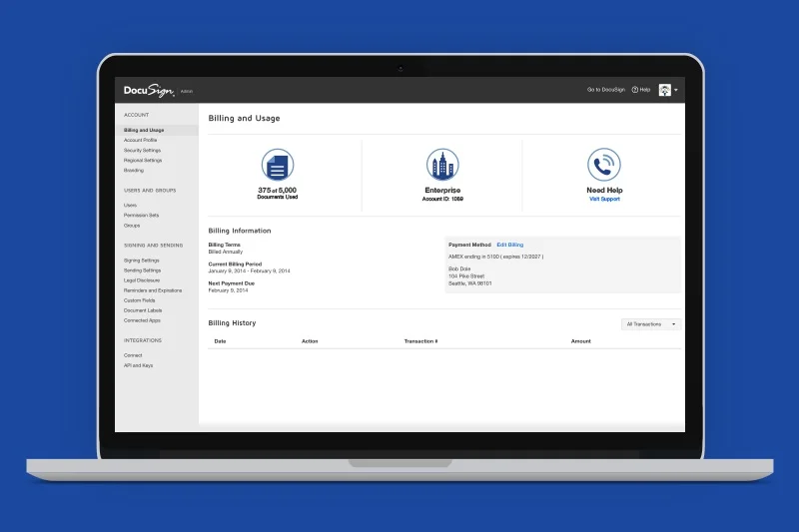Select Permission Sets sidebar item
This screenshot has height=532, width=799.
pos(141,216)
